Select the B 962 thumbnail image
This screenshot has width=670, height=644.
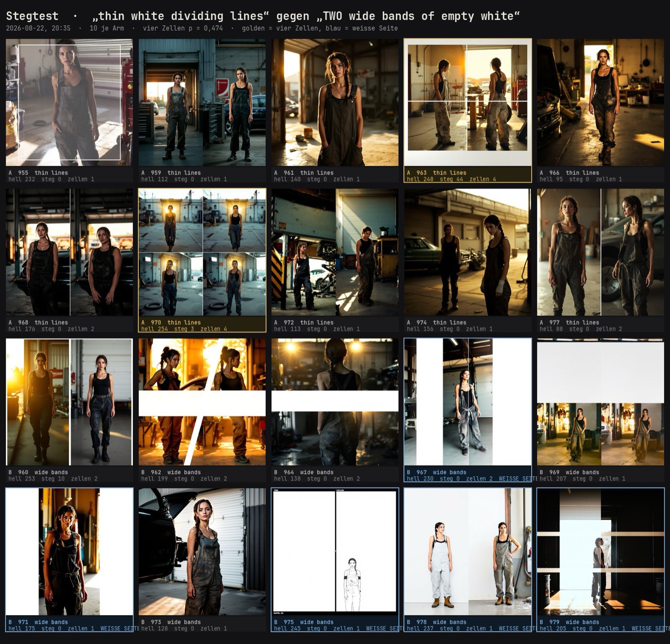(x=202, y=402)
